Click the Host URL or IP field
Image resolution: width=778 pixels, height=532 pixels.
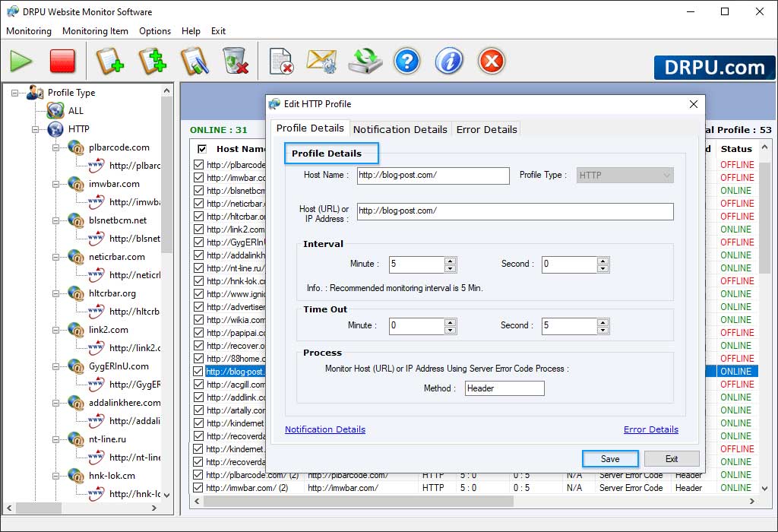point(515,211)
